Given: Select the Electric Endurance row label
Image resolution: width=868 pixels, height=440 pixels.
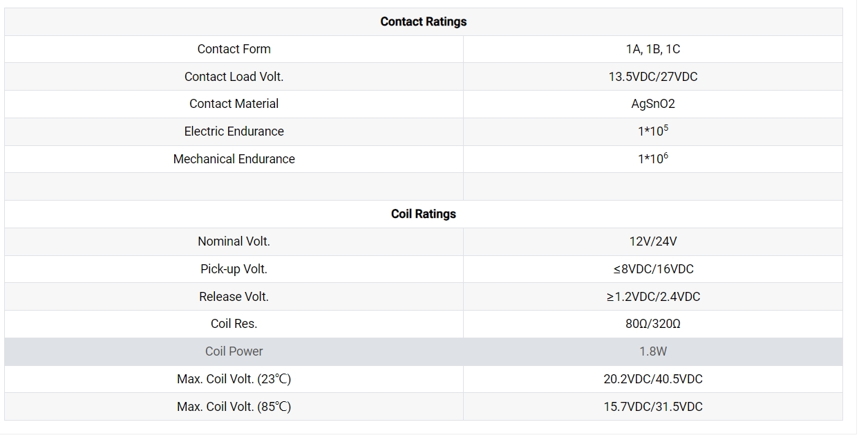Looking at the screenshot, I should [x=234, y=131].
